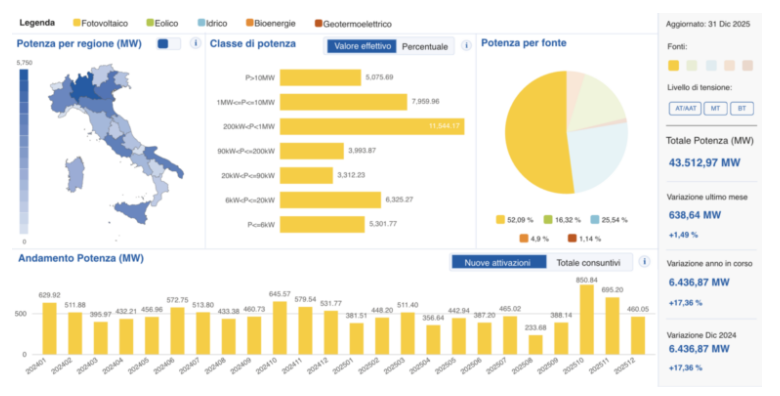Click last month variation 638,64 MW

click(694, 215)
